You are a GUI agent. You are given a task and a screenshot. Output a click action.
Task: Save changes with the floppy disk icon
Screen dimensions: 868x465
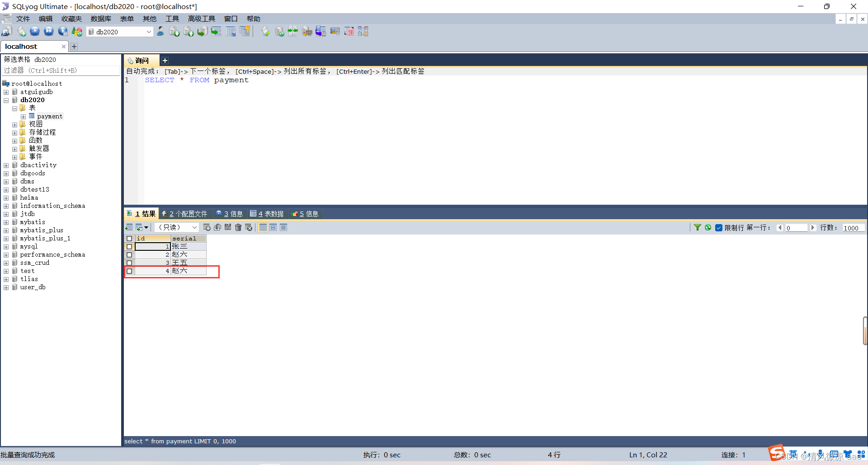point(228,227)
